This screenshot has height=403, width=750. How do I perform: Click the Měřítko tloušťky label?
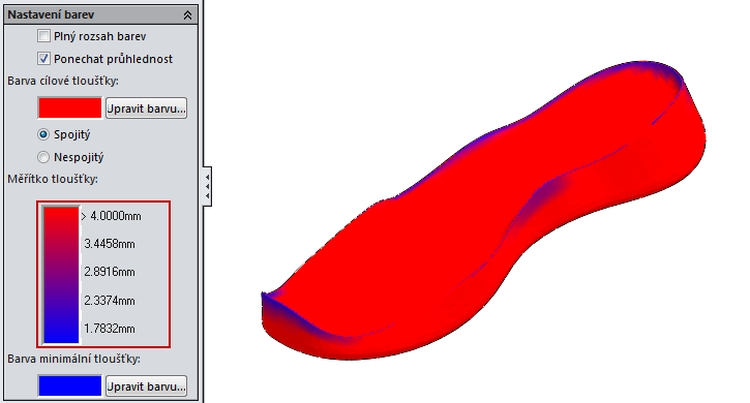(53, 179)
